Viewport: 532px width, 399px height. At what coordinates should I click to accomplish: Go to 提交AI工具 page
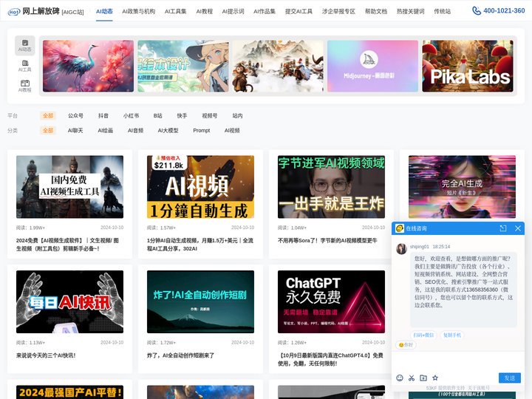[299, 12]
